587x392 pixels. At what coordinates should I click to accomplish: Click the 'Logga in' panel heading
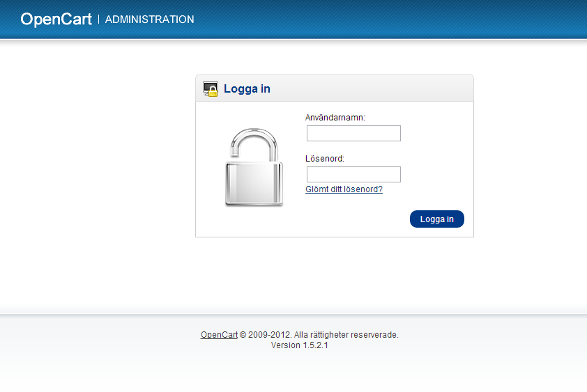point(247,89)
